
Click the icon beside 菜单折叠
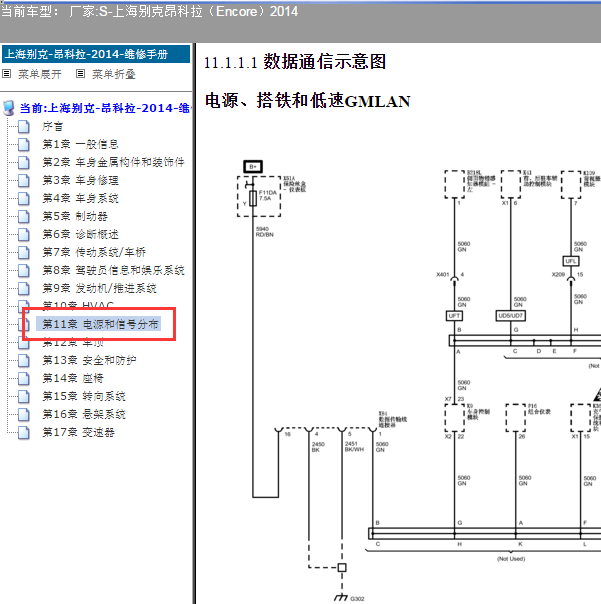click(x=80, y=74)
